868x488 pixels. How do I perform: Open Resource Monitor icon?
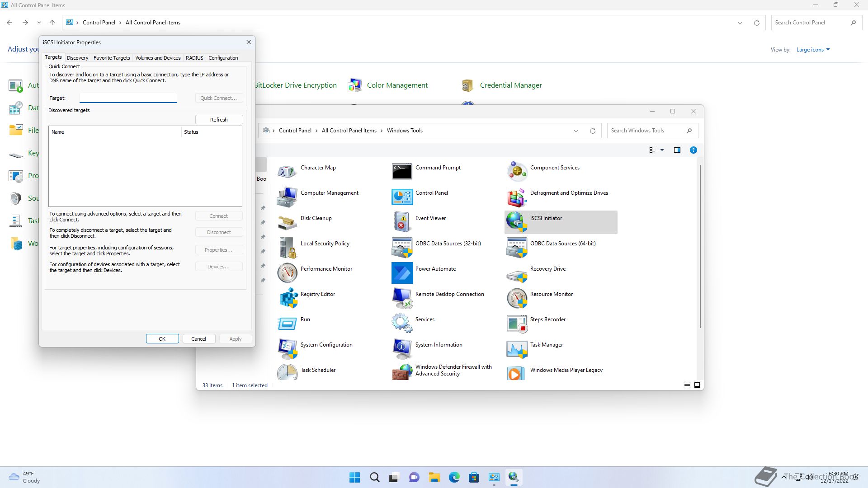click(x=517, y=298)
